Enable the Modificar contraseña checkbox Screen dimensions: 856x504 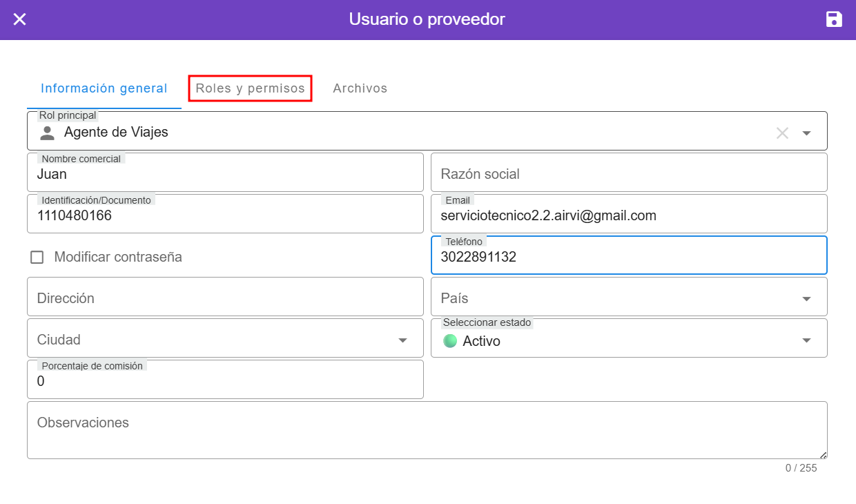coord(37,258)
